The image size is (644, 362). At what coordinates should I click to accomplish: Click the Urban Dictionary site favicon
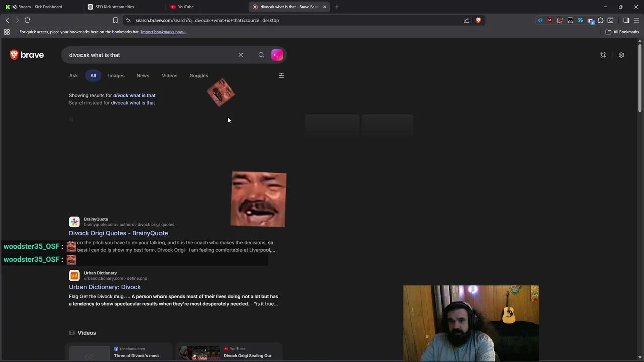tap(74, 276)
